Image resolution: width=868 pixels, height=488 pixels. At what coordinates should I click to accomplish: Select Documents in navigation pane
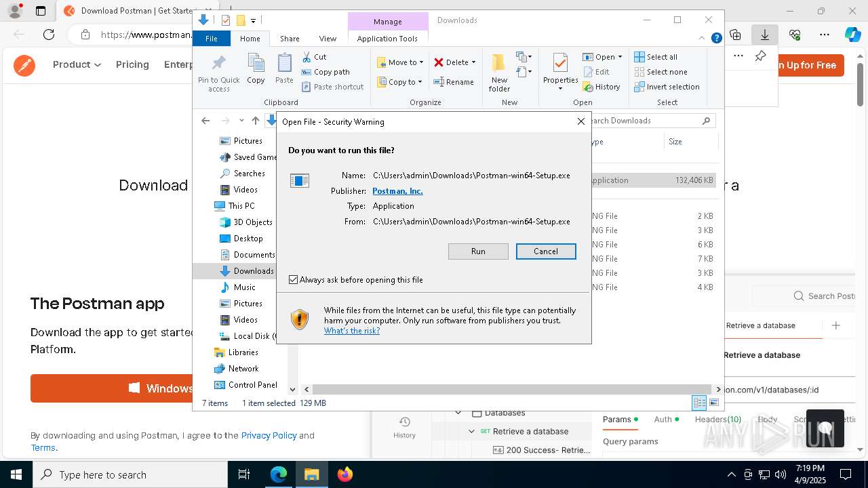254,255
